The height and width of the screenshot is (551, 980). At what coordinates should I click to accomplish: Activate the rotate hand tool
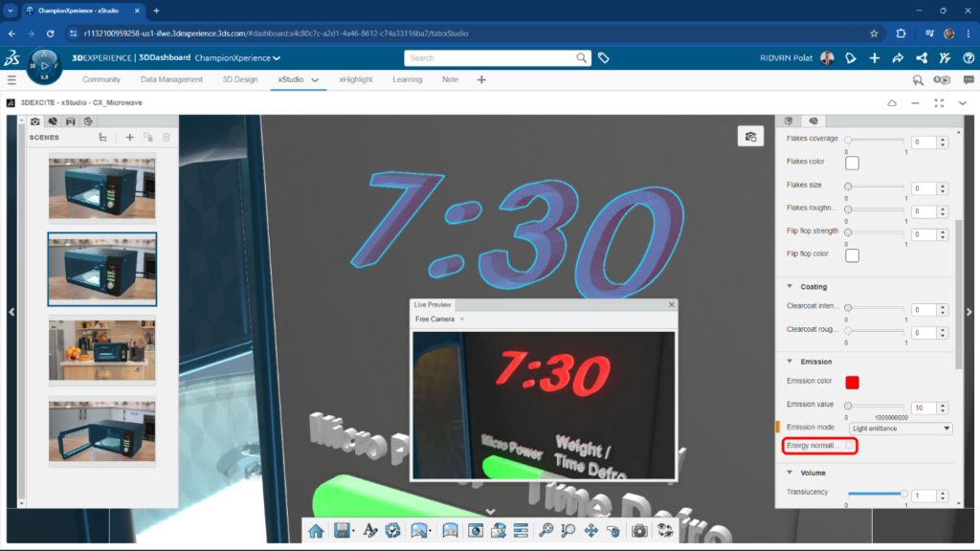click(x=613, y=530)
